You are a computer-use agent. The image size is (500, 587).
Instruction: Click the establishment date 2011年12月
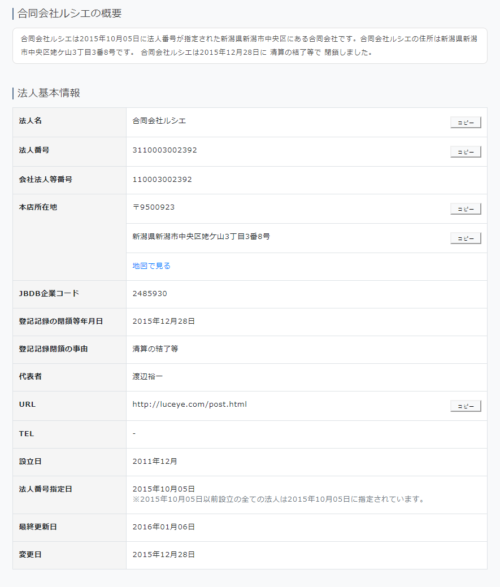(x=155, y=461)
